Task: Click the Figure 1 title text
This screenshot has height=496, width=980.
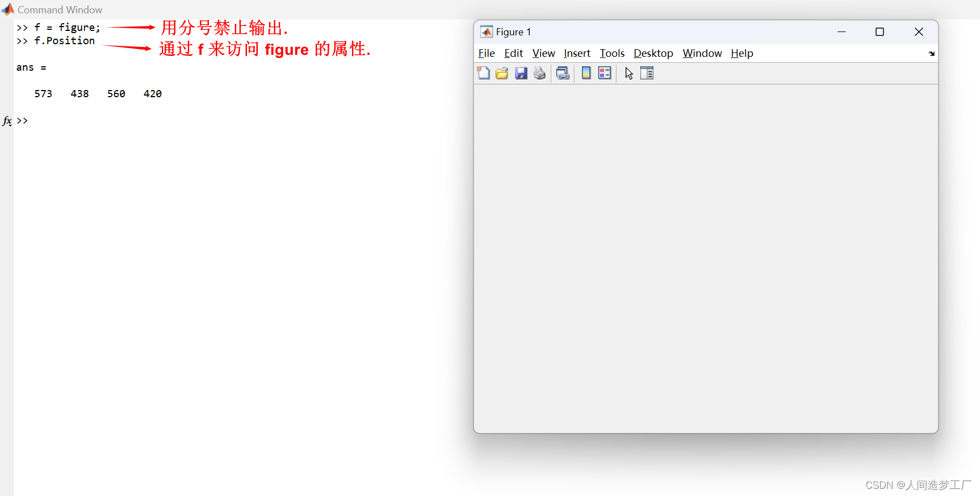Action: 513,32
